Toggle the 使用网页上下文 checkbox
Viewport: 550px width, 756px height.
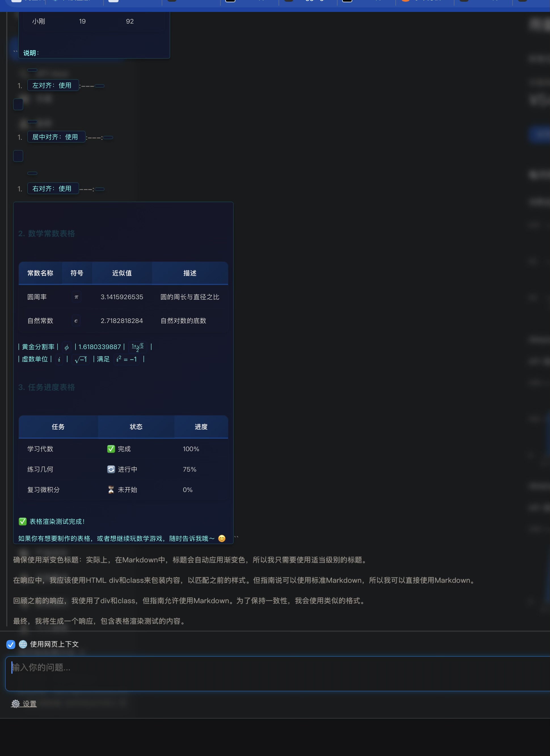pos(11,644)
